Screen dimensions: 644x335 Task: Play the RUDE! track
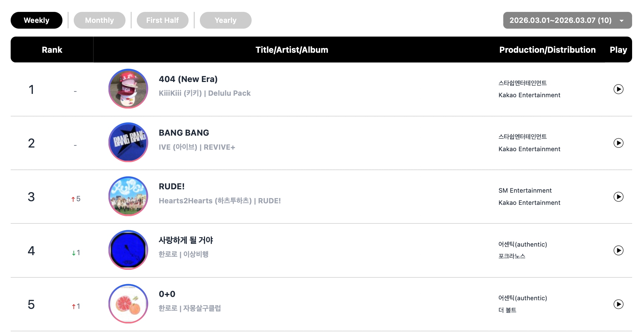pos(618,197)
